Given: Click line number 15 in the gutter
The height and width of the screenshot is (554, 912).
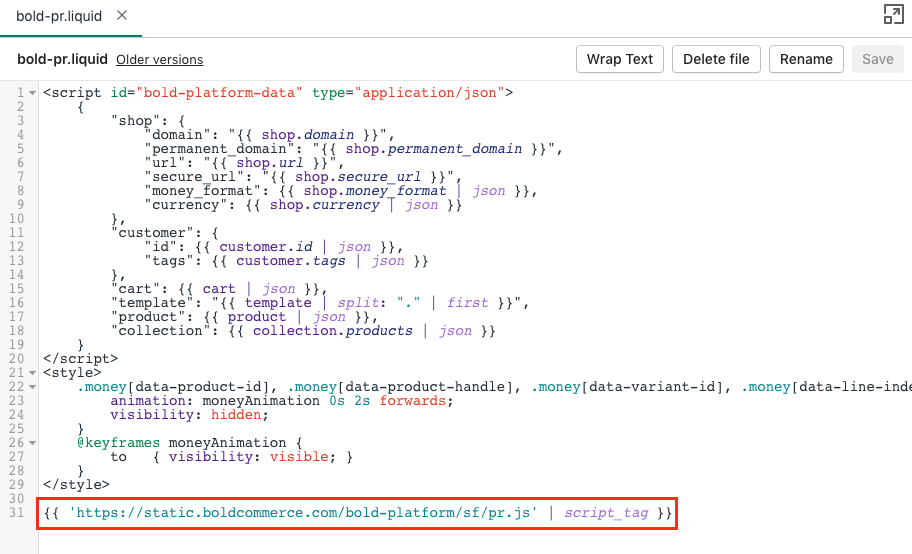Looking at the screenshot, I should pos(16,289).
